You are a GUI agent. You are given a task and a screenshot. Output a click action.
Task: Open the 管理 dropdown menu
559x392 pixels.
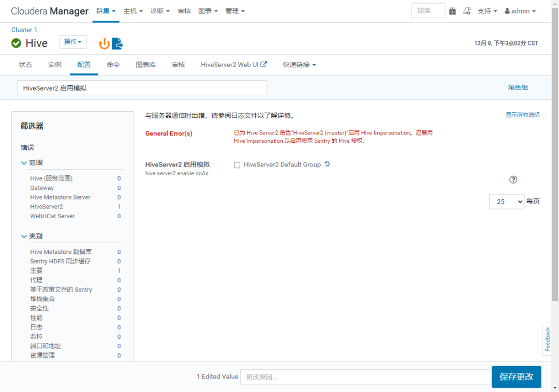tap(235, 11)
